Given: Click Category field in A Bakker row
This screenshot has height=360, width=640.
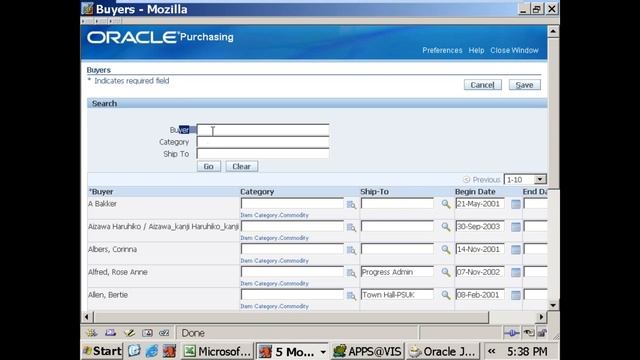Looking at the screenshot, I should coord(292,204).
